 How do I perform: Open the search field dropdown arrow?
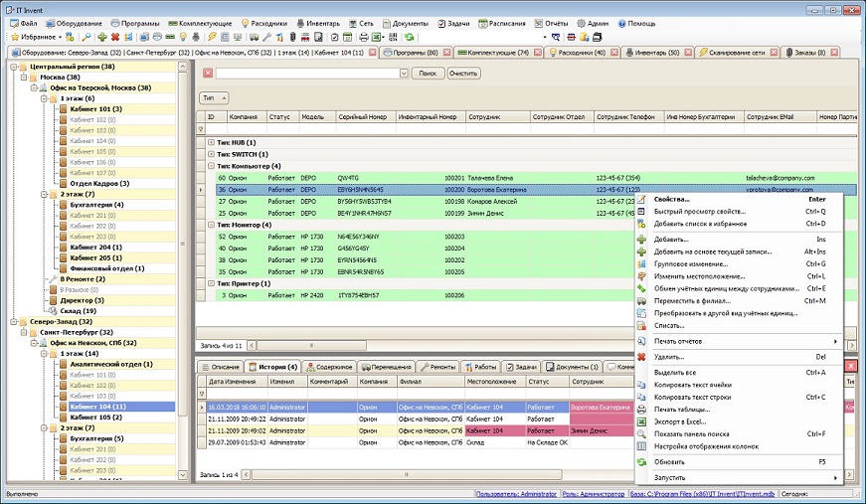[x=404, y=73]
